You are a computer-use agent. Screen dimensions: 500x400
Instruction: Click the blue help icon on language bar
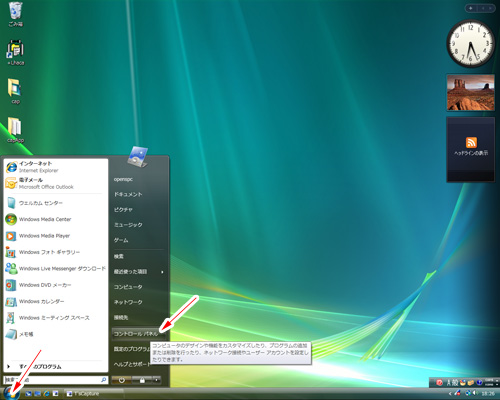pos(479,383)
